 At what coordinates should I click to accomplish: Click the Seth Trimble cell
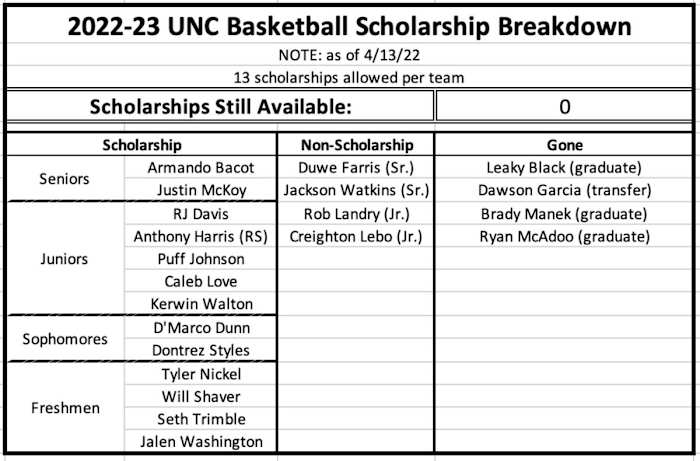(200, 419)
